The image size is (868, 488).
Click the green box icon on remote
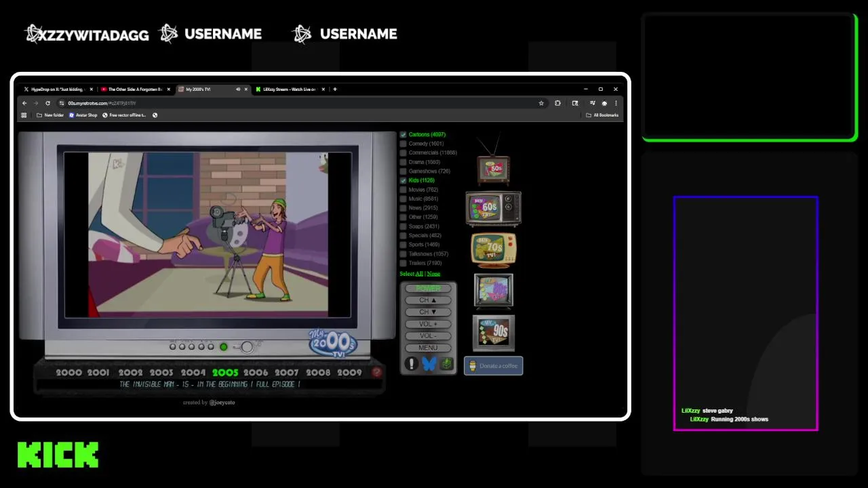[446, 364]
